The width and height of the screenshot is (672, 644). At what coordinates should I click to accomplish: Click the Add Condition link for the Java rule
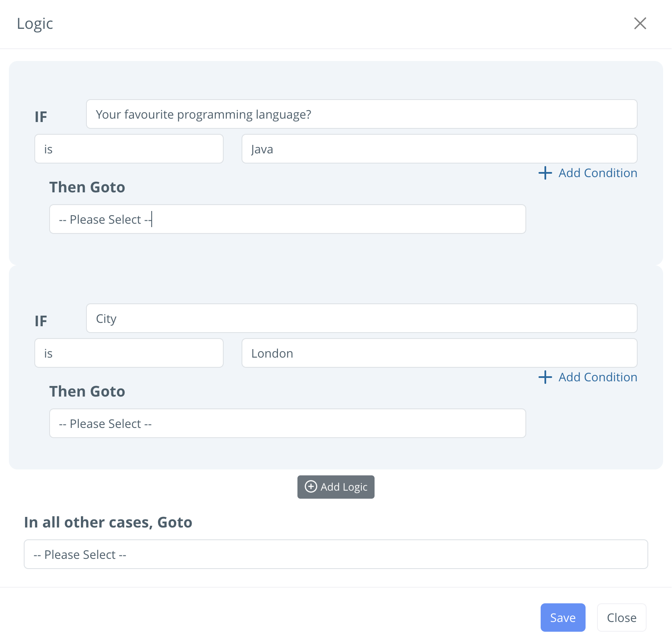[x=597, y=173]
